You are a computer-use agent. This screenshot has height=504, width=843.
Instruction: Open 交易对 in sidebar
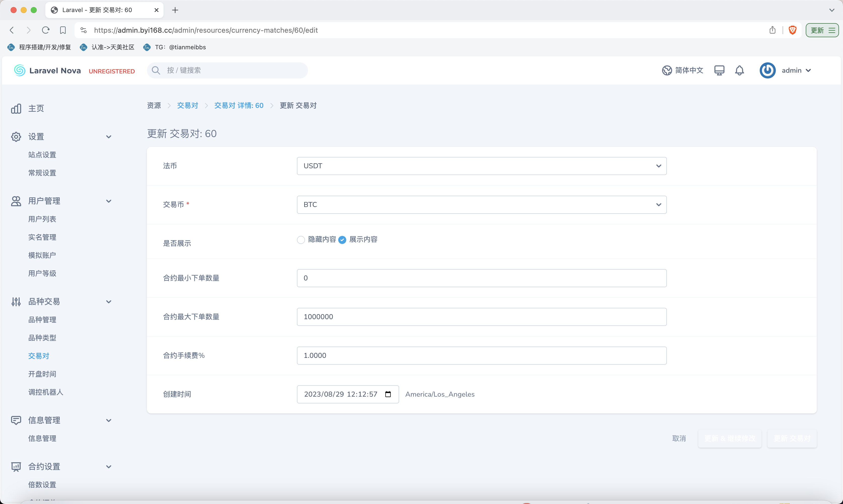[39, 356]
